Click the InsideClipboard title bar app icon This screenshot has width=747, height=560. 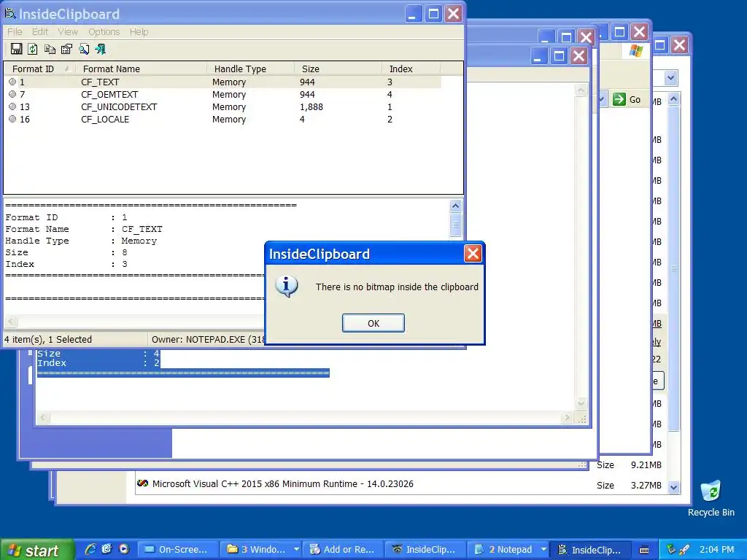point(10,14)
